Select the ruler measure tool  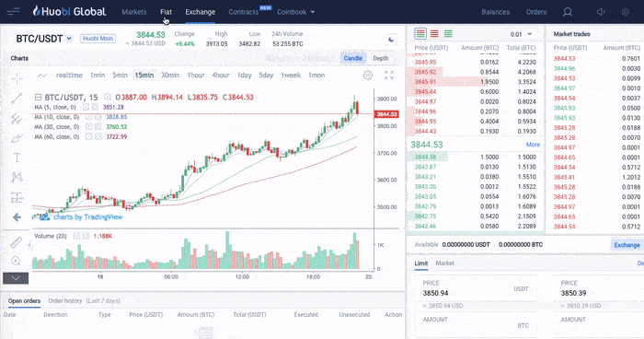pos(16,242)
